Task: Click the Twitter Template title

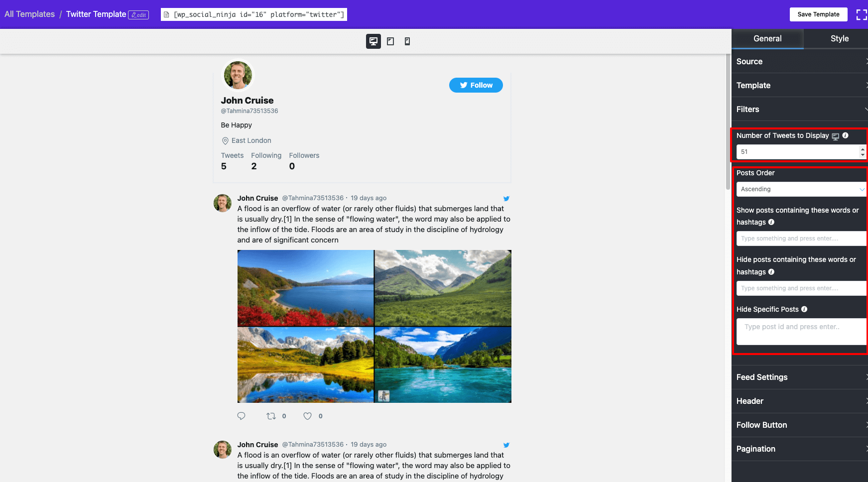Action: [96, 14]
